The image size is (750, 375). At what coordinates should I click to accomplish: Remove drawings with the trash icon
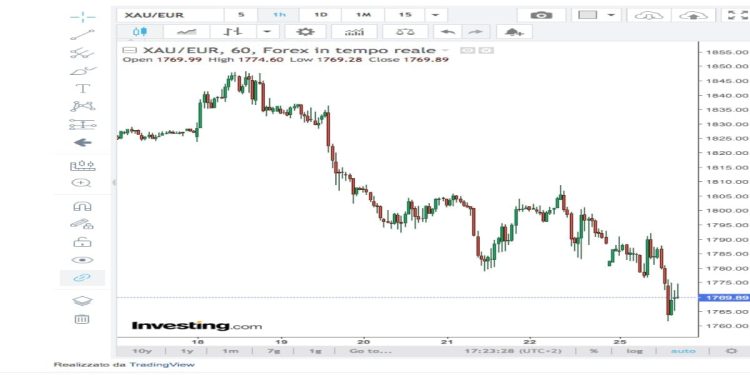pos(82,319)
